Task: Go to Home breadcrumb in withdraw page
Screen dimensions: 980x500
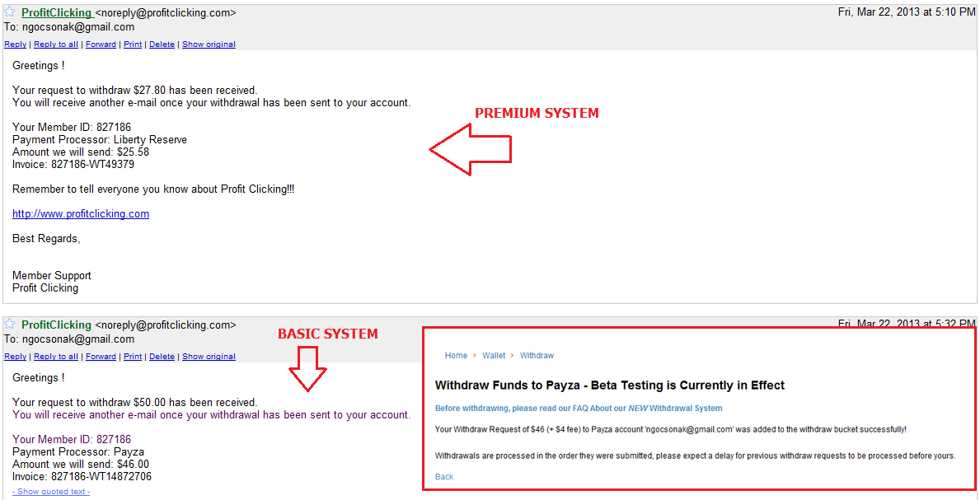Action: pos(456,355)
